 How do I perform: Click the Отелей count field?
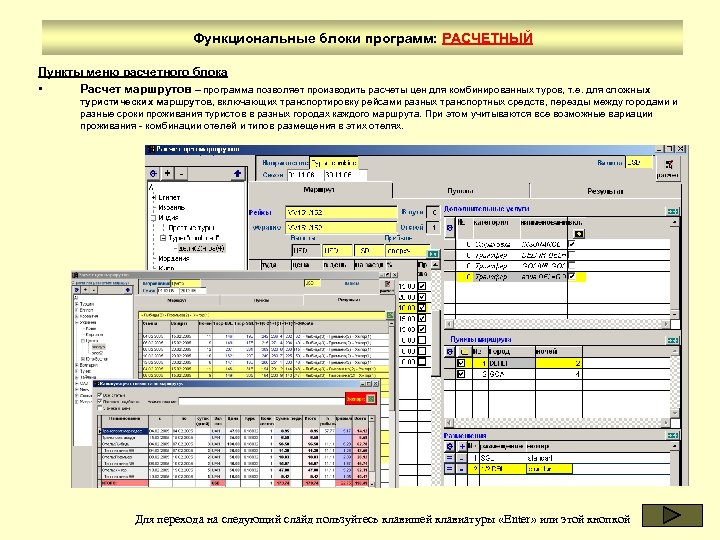coord(433,227)
